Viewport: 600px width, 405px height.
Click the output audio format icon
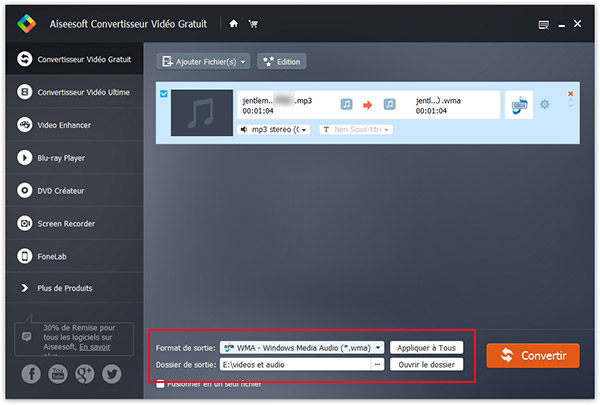pyautogui.click(x=390, y=104)
